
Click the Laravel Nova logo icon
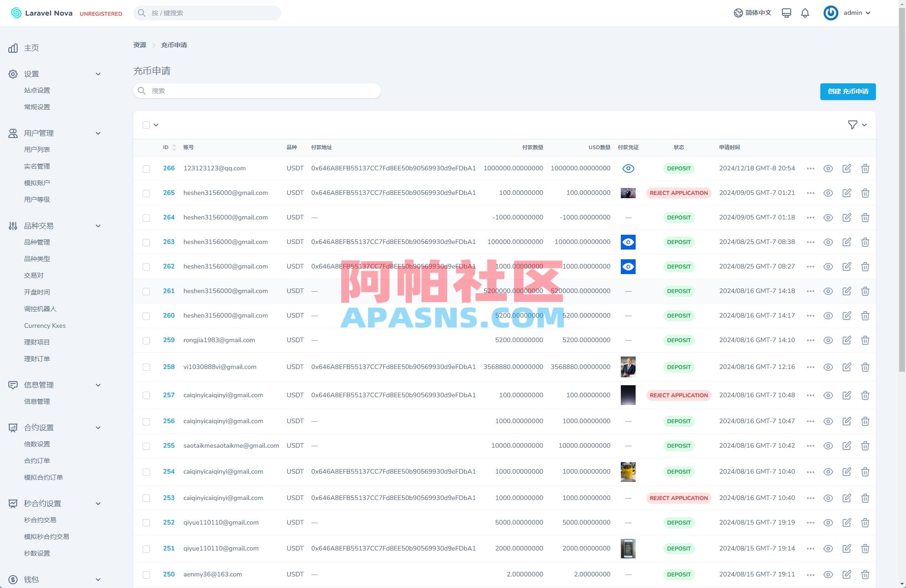tap(16, 13)
